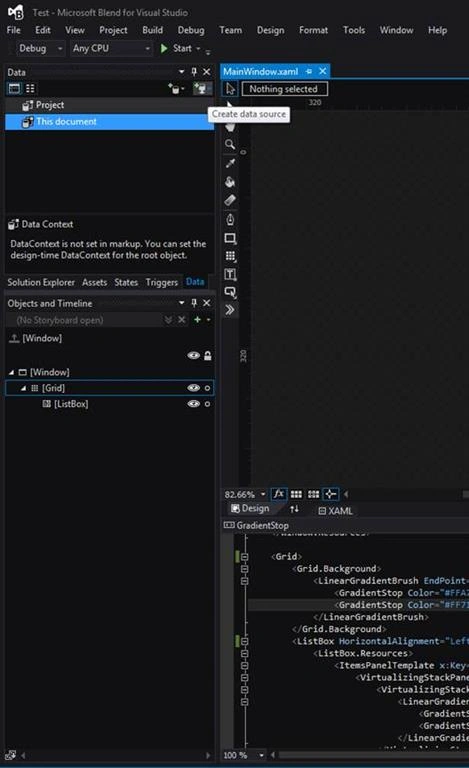Open the Design menu
The width and height of the screenshot is (469, 768).
coord(270,30)
